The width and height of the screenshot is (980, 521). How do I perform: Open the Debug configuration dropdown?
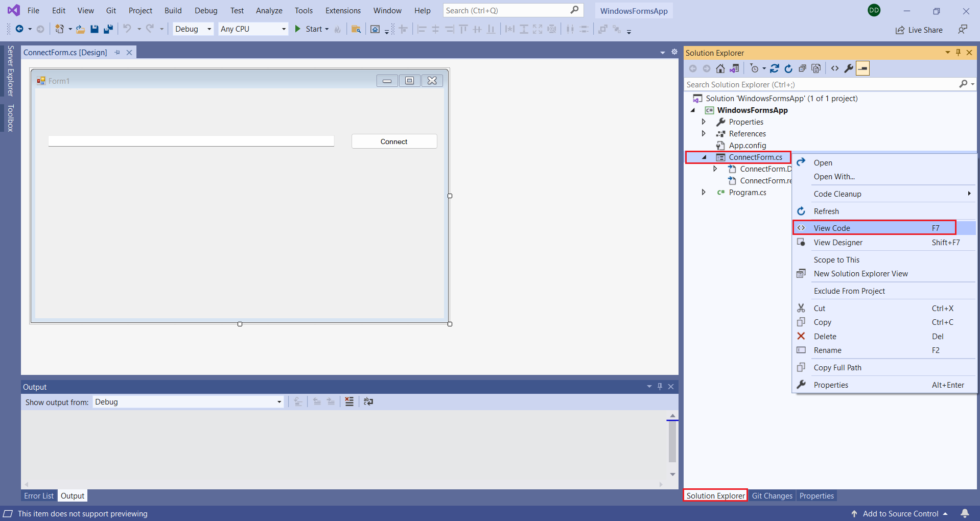coord(193,29)
